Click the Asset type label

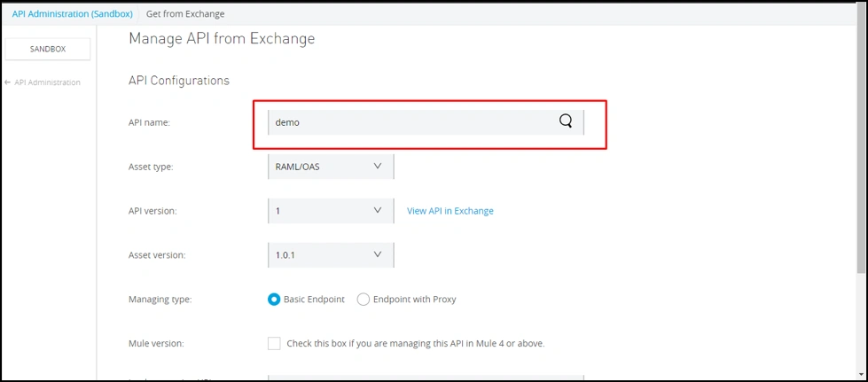pos(151,167)
